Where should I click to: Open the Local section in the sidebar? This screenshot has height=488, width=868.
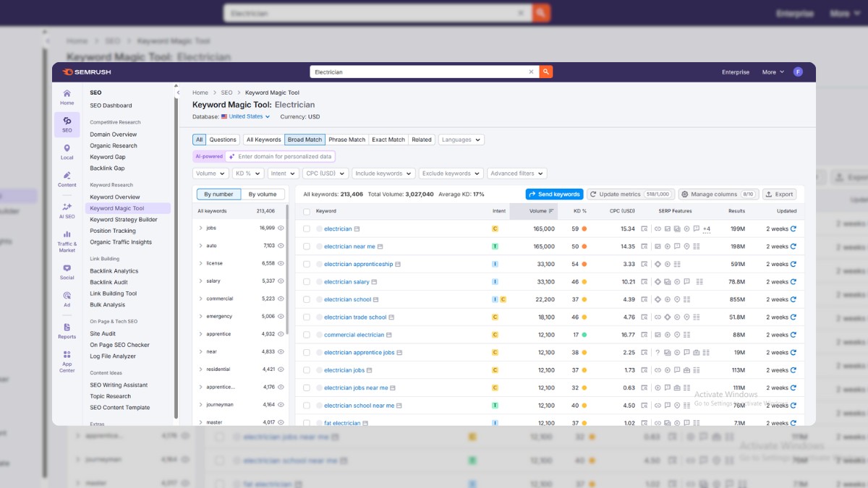pos(67,152)
